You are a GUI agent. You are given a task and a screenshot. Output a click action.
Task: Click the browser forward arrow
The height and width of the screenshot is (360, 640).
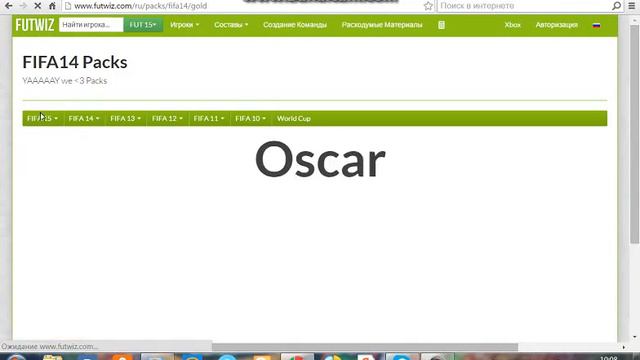tap(23, 6)
